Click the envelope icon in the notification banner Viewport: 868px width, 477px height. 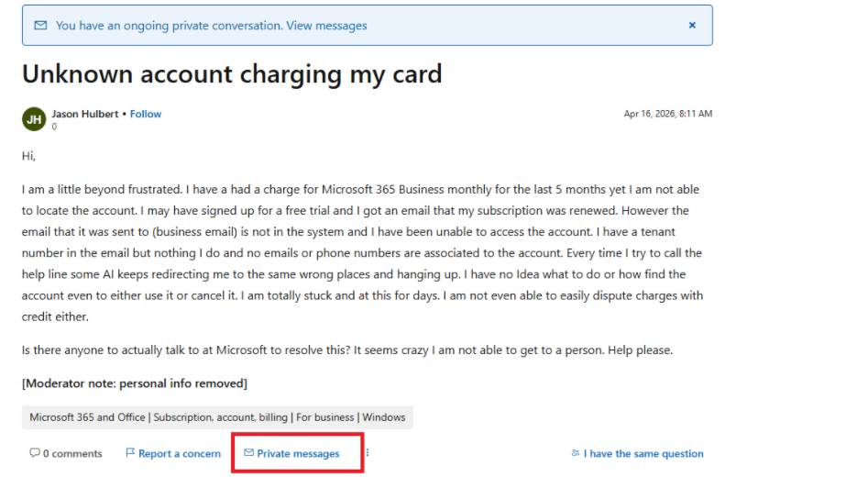[40, 26]
